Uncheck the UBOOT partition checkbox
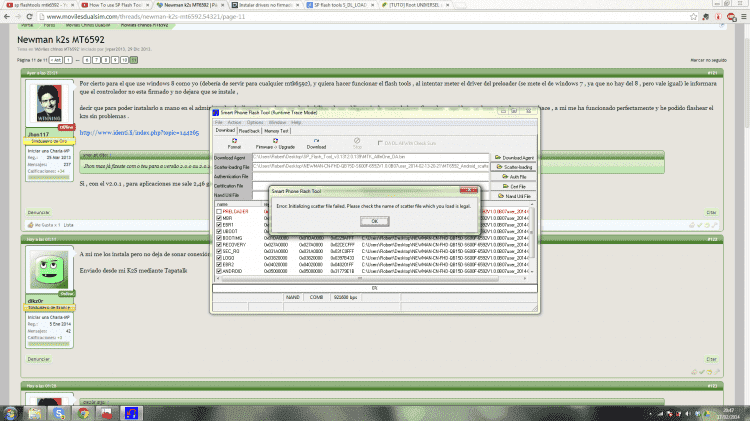 pyautogui.click(x=219, y=232)
